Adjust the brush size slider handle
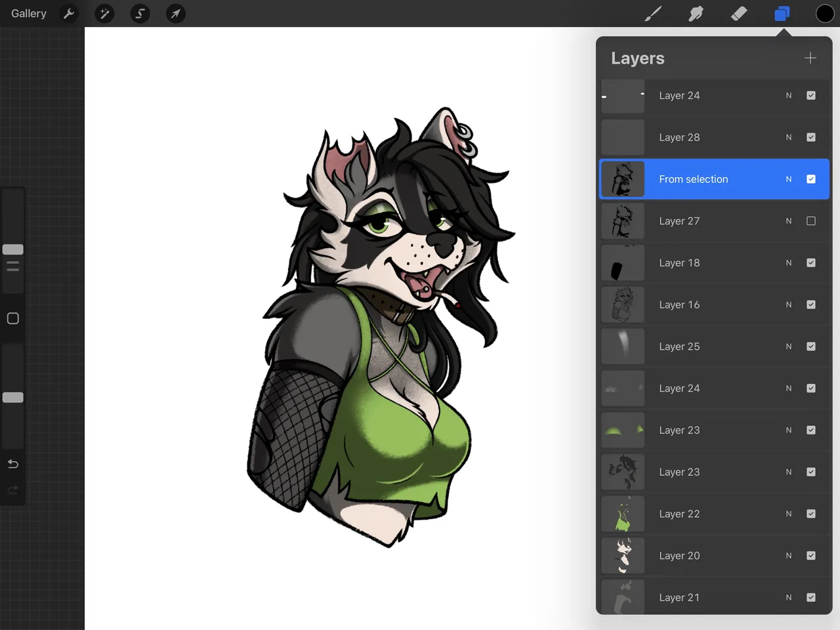Screen dimensions: 840x630 coord(12,249)
